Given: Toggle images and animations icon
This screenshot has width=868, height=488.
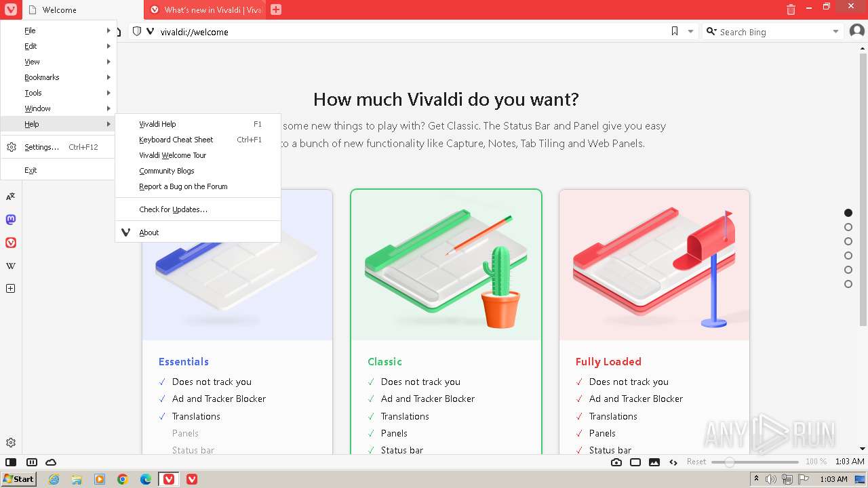Looking at the screenshot, I should point(654,462).
